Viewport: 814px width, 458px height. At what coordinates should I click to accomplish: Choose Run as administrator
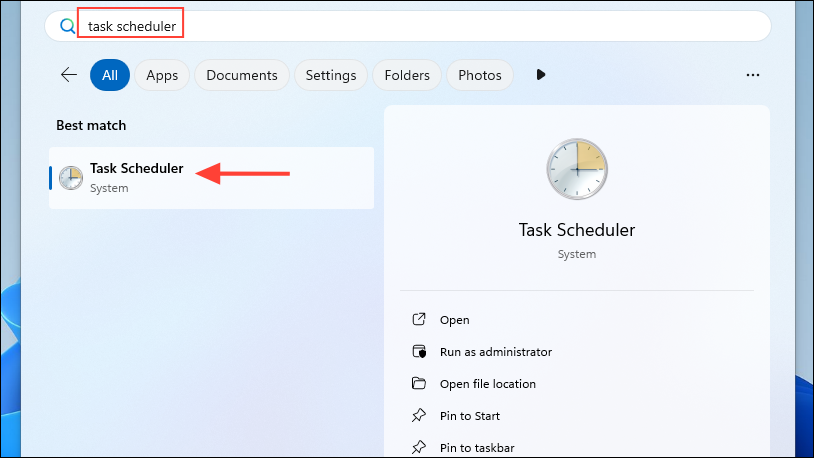496,352
